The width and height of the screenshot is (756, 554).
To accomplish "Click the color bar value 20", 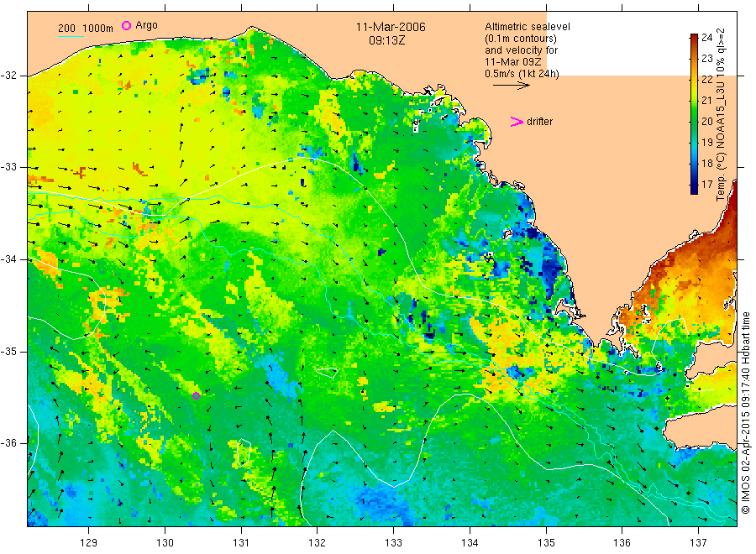I will (706, 122).
